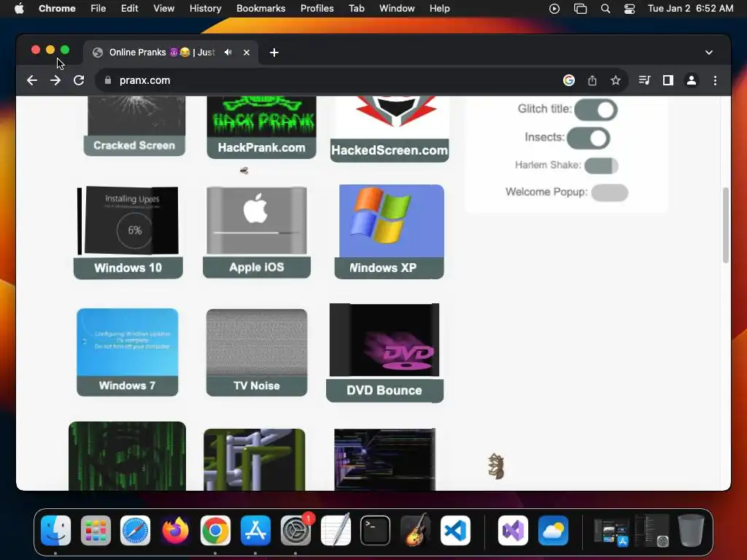Click the lock icon by the URL

(x=108, y=80)
